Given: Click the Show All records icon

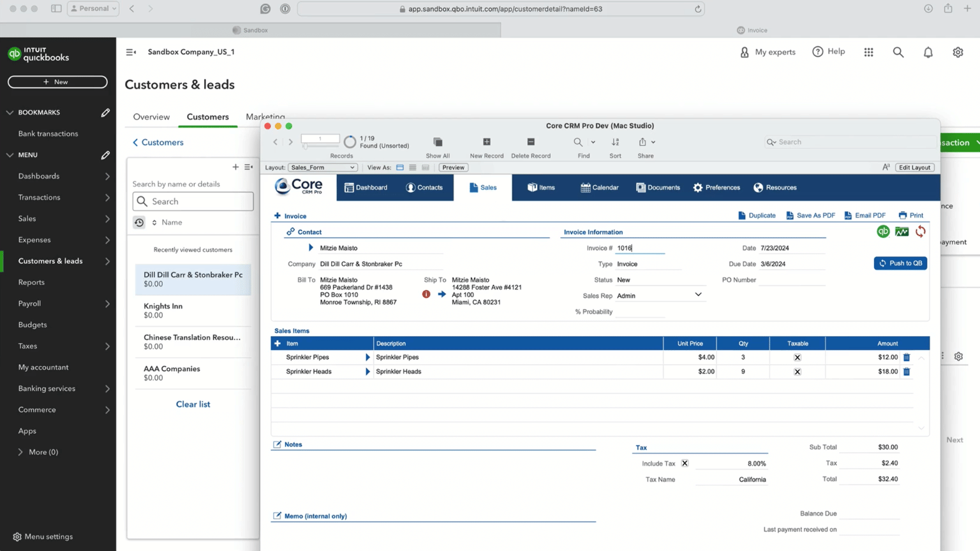Looking at the screenshot, I should click(438, 142).
